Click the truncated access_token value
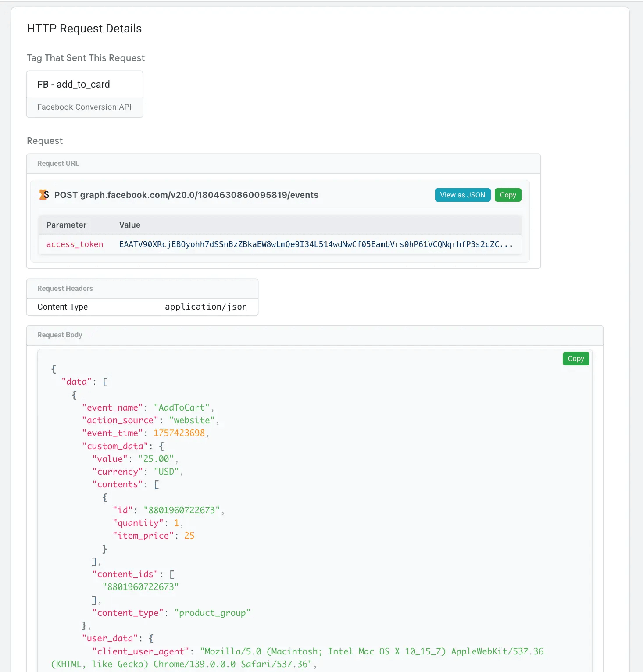The height and width of the screenshot is (672, 643). (316, 244)
